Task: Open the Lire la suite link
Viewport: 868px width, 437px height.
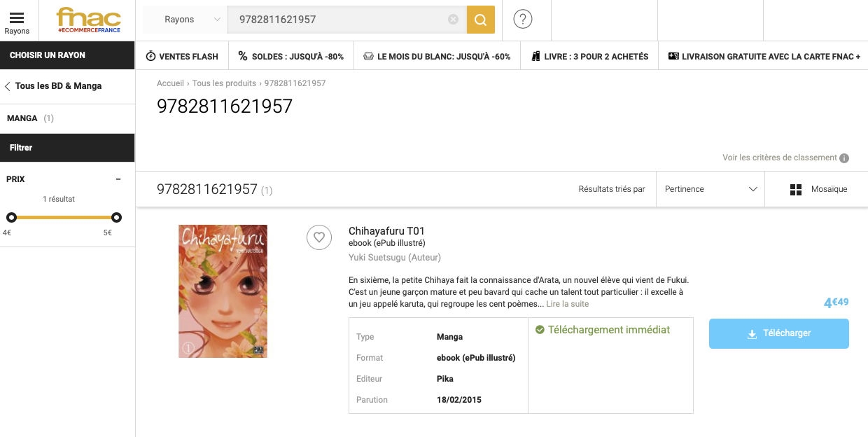Action: [x=567, y=303]
